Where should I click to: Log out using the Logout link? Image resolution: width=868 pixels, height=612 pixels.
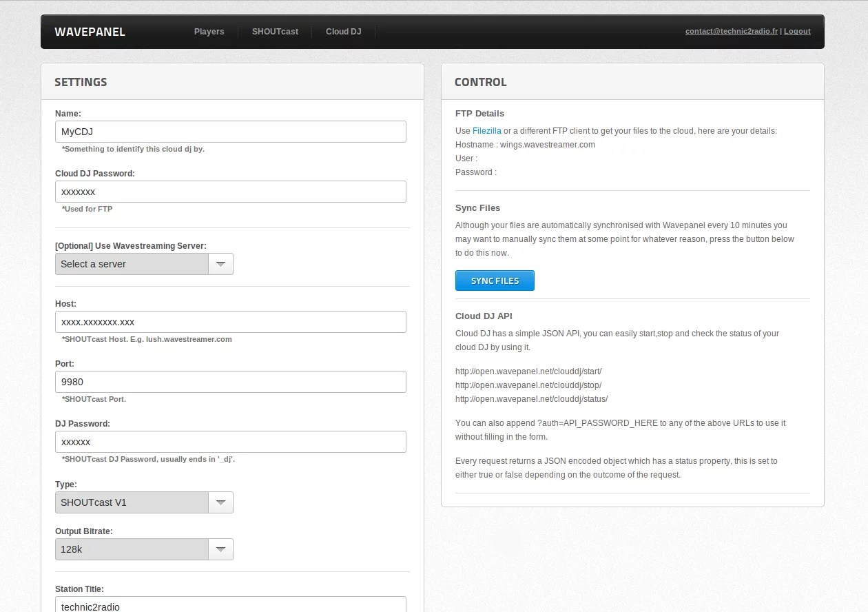pos(797,32)
